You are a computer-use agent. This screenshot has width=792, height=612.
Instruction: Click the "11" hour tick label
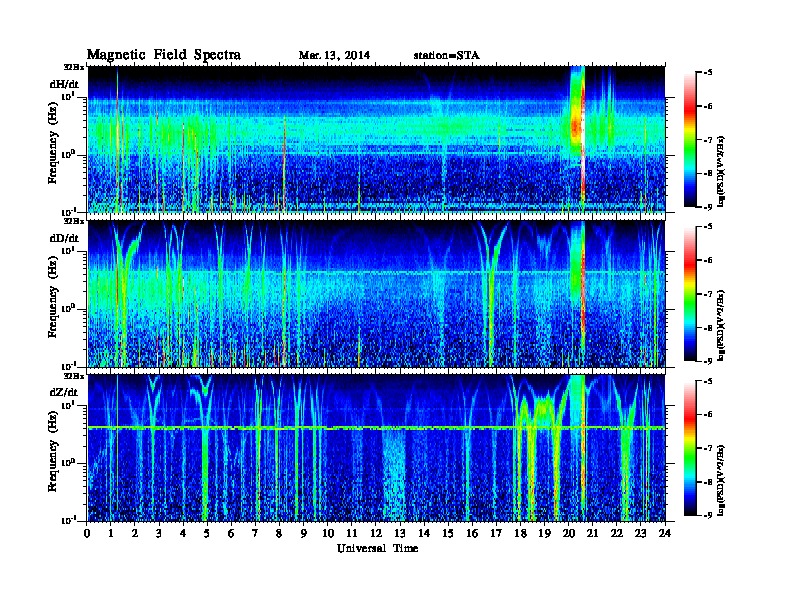[352, 534]
